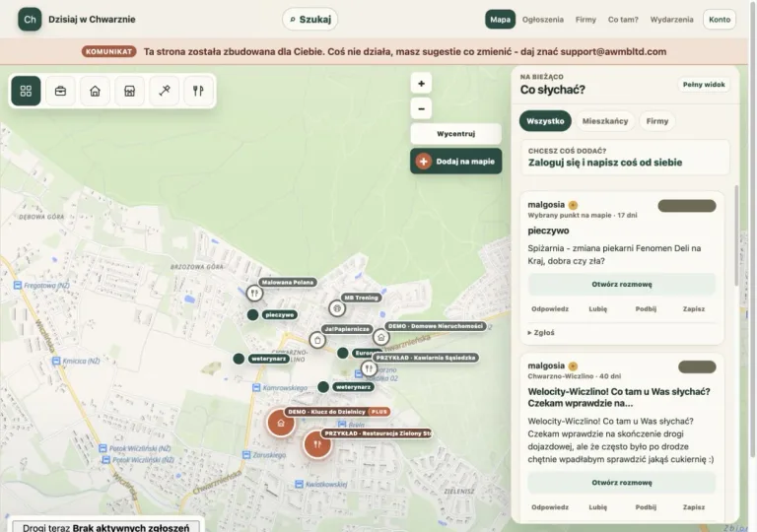Click the Ch site logo
This screenshot has height=532, width=757.
coord(30,20)
